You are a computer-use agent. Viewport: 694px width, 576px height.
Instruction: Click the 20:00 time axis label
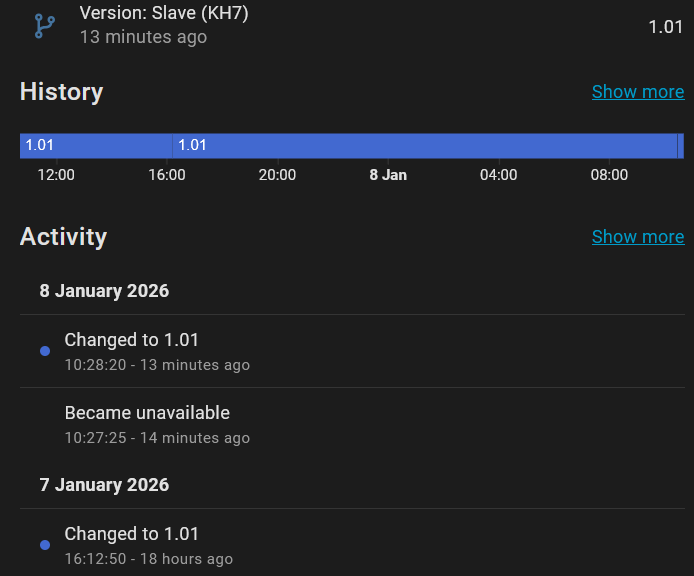(x=277, y=175)
